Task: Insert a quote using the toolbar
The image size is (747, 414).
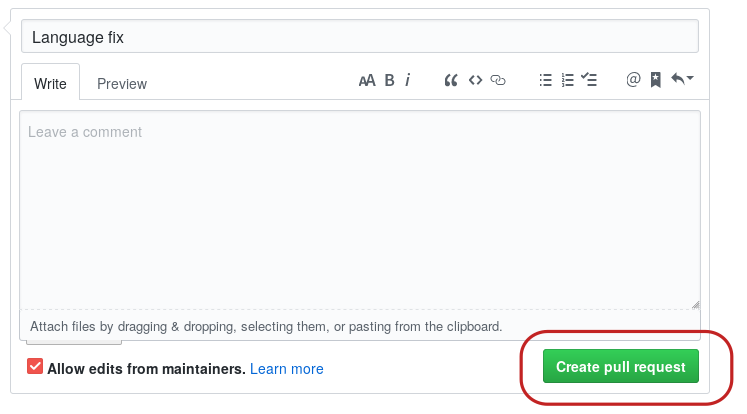Action: pyautogui.click(x=451, y=81)
